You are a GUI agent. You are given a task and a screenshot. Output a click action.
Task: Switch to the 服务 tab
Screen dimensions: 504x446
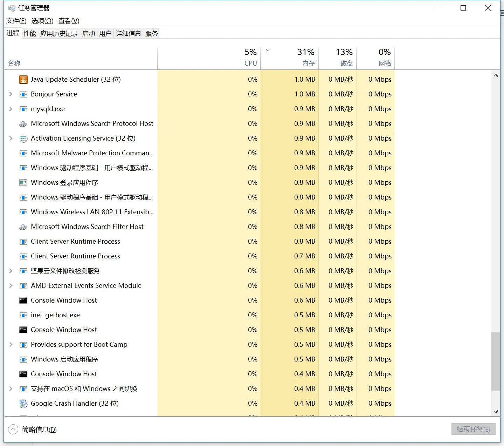[151, 33]
